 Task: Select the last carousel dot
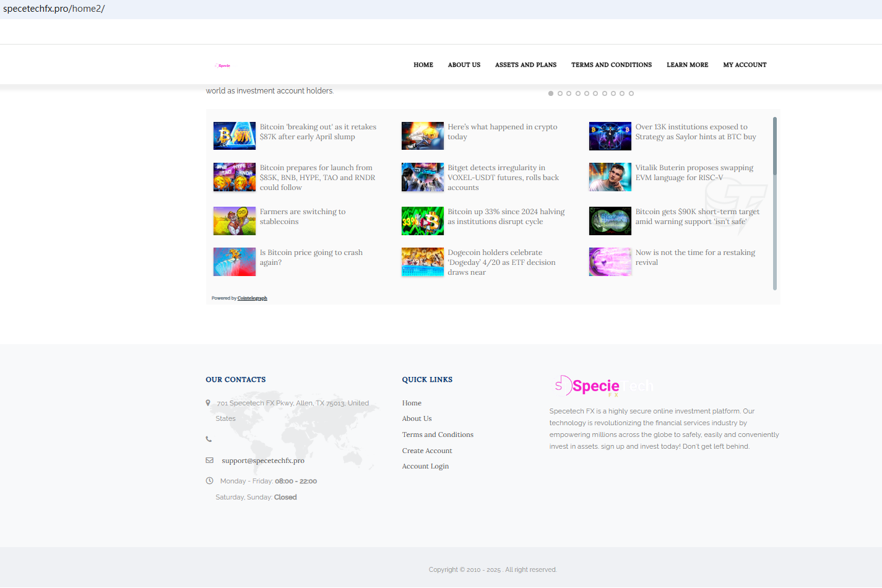pos(631,93)
